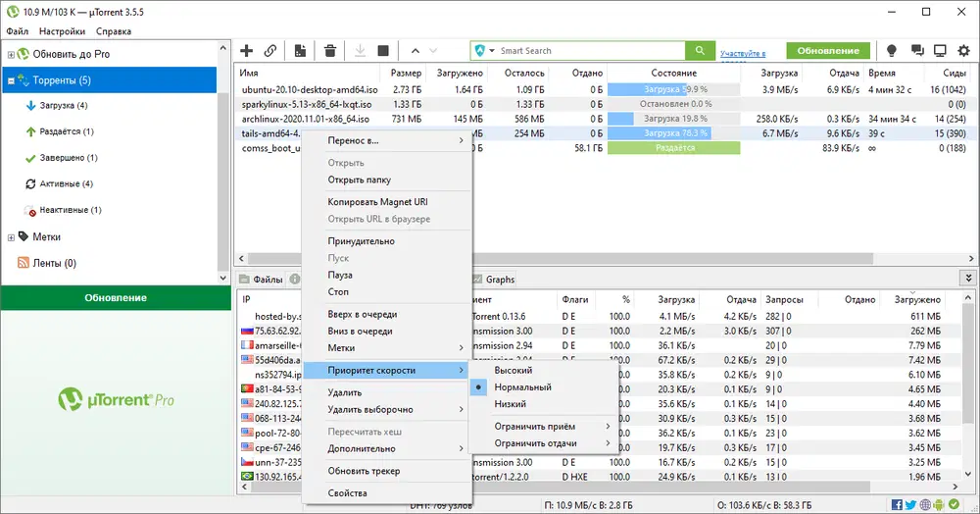Screen dimensions: 980x514
Task: Click the Add Torrent plus icon
Action: click(x=246, y=51)
